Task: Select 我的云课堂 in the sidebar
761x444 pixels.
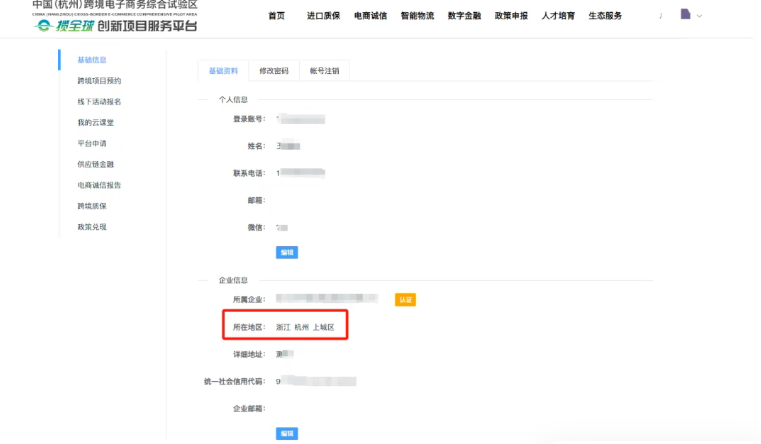Action: [x=96, y=122]
